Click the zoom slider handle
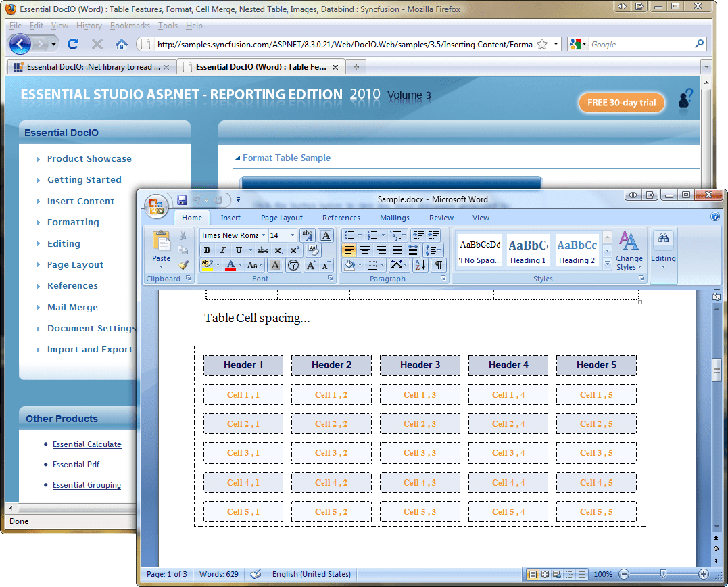 pos(664,574)
